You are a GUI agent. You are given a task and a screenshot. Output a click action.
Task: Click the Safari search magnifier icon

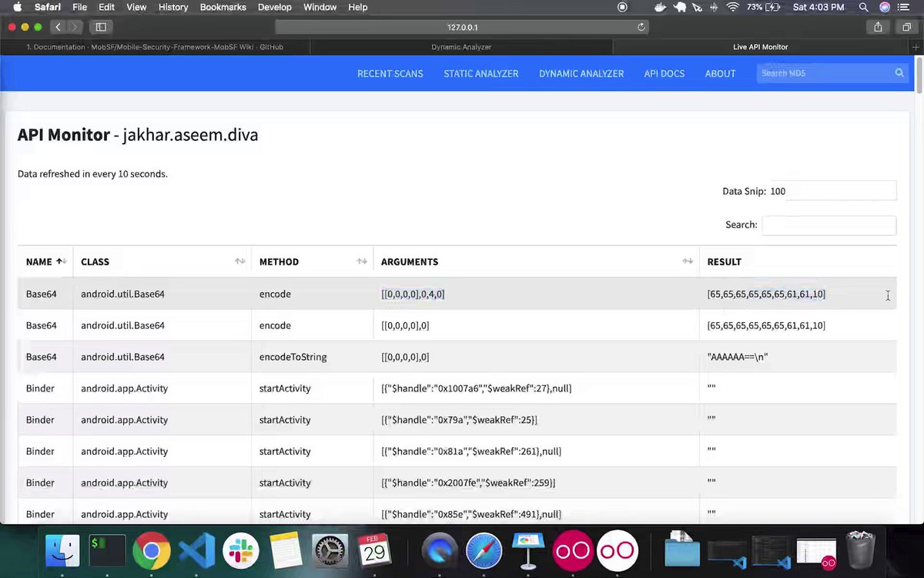click(x=863, y=7)
